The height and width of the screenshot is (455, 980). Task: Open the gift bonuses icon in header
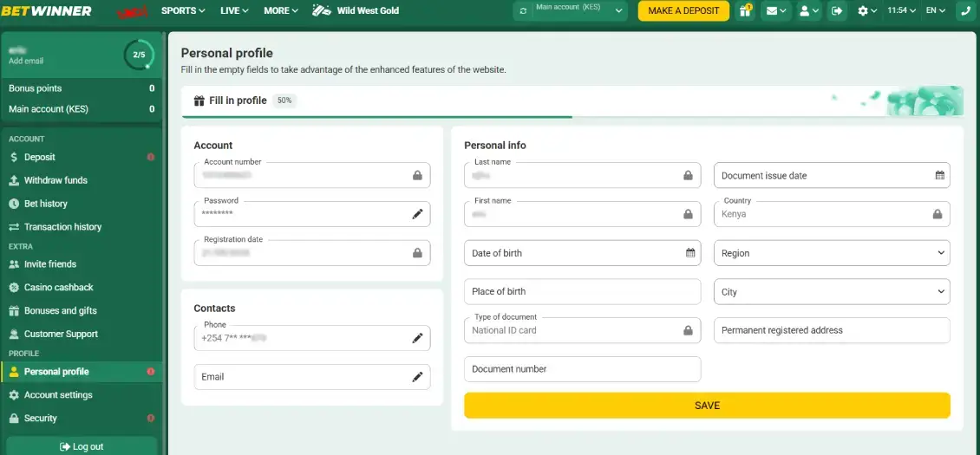[x=745, y=10]
